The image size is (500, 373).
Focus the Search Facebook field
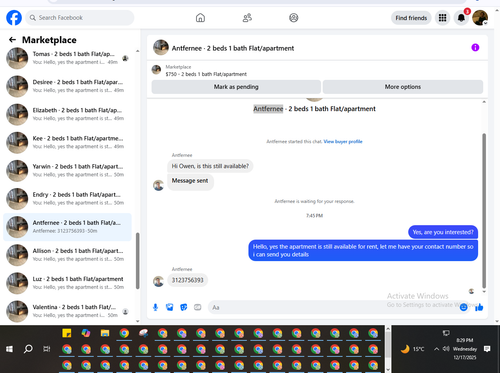[80, 18]
